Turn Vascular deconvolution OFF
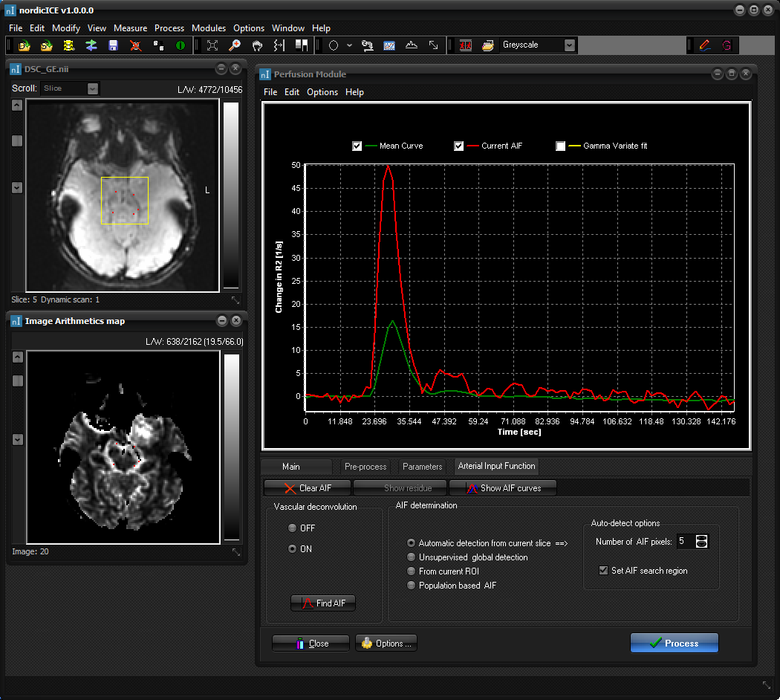Image resolution: width=780 pixels, height=700 pixels. pos(292,528)
